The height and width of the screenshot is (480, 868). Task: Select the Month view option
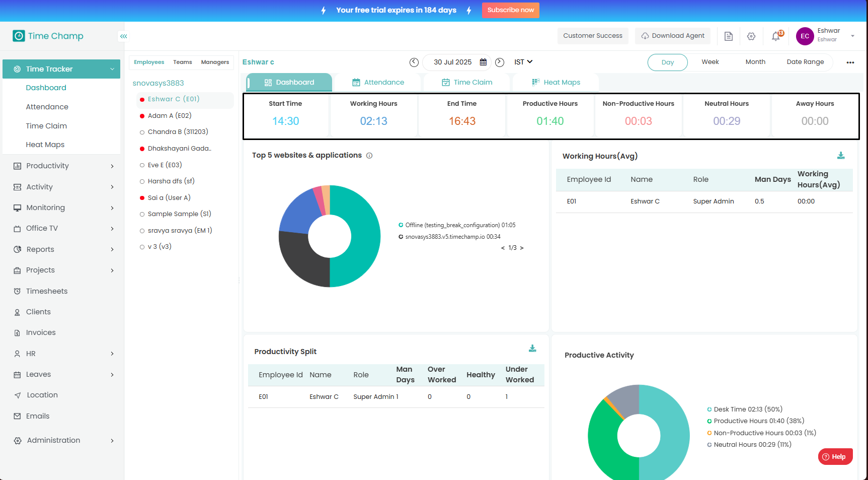[x=755, y=62]
